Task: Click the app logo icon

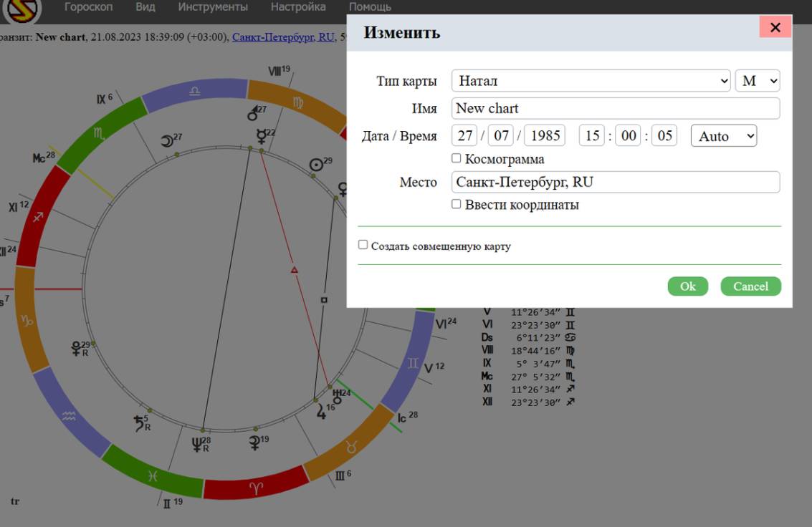Action: pos(23,9)
